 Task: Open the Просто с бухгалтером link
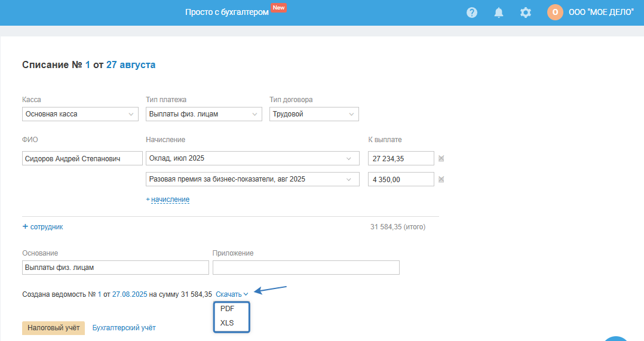coord(226,12)
